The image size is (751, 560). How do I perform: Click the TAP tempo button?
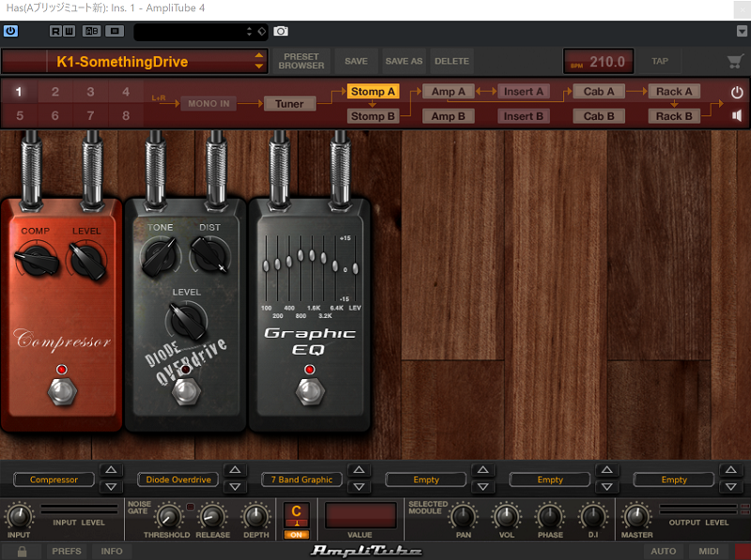click(660, 61)
